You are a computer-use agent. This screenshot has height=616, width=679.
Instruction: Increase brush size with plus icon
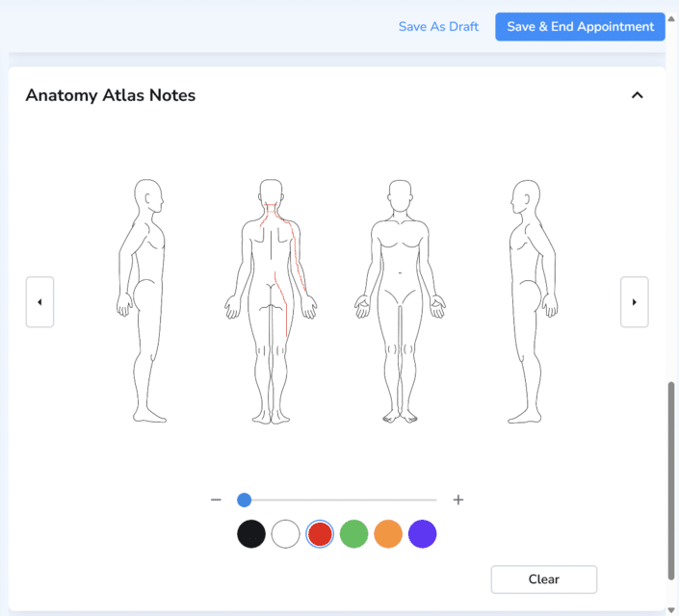(x=458, y=500)
